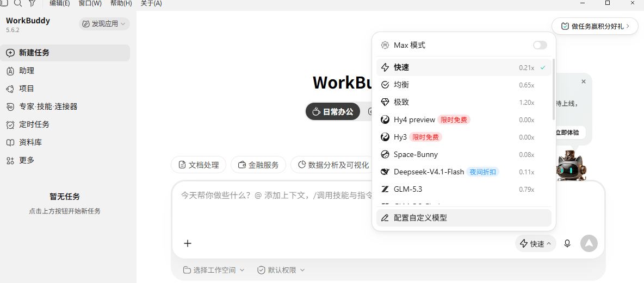Click the 暂无任务 label in sidebar
The height and width of the screenshot is (283, 644).
tap(65, 197)
